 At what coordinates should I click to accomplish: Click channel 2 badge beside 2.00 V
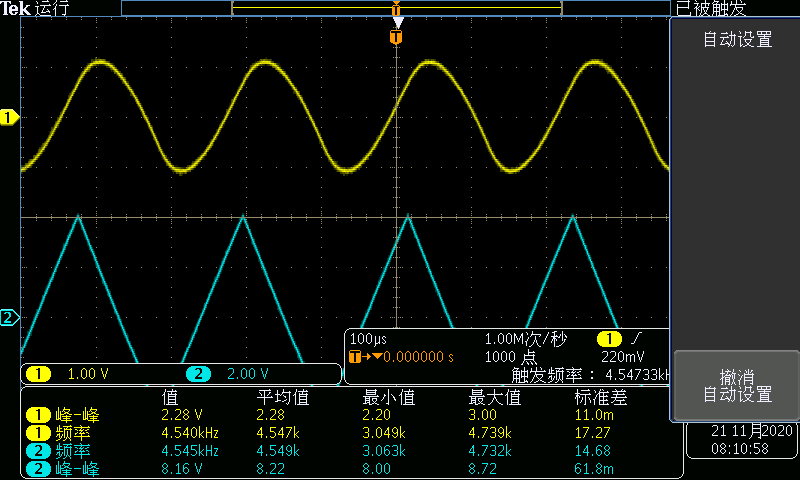pyautogui.click(x=198, y=374)
